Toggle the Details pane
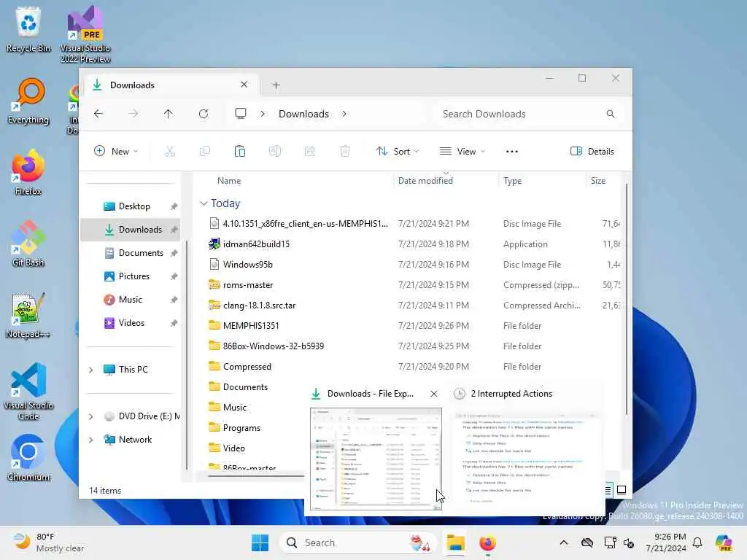 click(x=592, y=152)
